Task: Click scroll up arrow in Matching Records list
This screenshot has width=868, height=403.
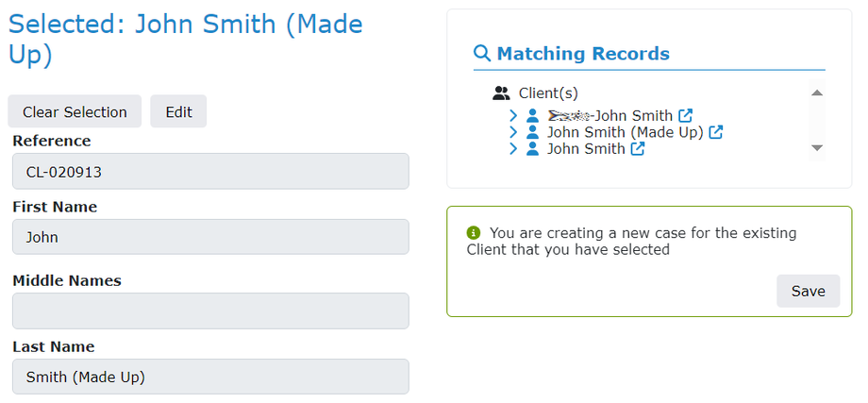Action: pyautogui.click(x=817, y=92)
